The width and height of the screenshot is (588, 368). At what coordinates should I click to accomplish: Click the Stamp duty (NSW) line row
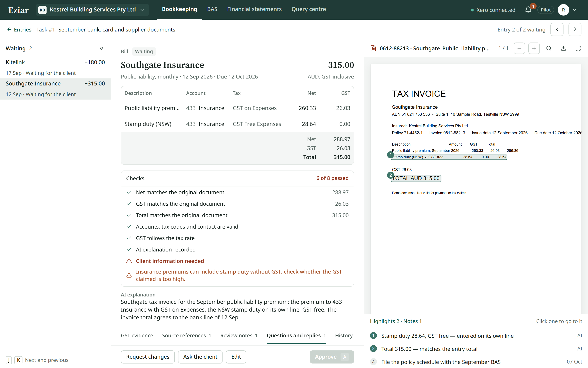(237, 124)
